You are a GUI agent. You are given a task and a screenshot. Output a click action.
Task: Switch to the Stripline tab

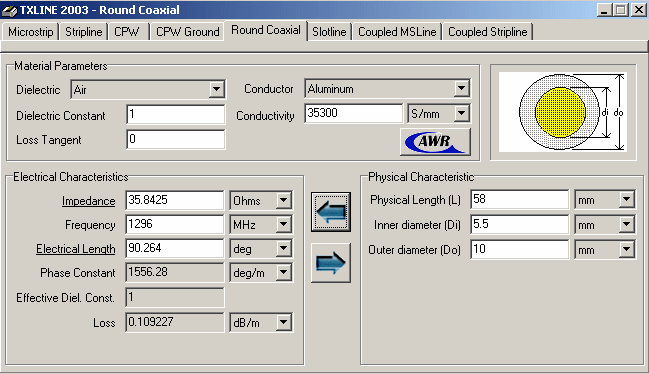click(x=83, y=32)
